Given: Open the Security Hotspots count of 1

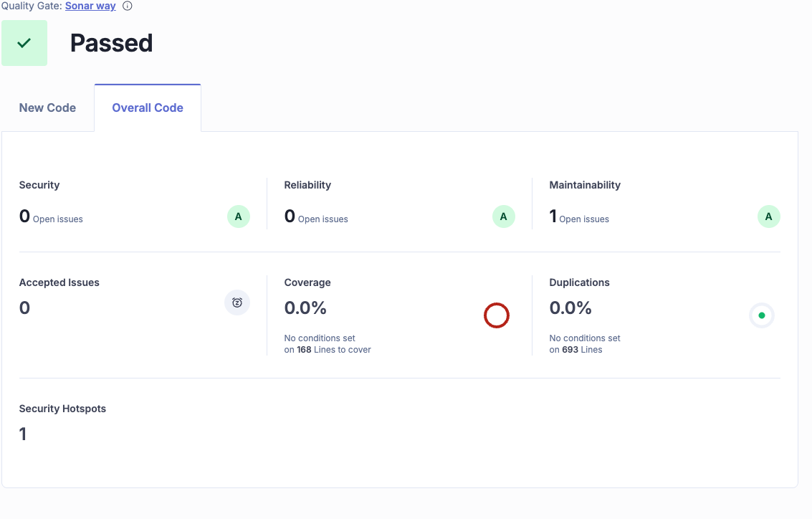Looking at the screenshot, I should pos(23,434).
